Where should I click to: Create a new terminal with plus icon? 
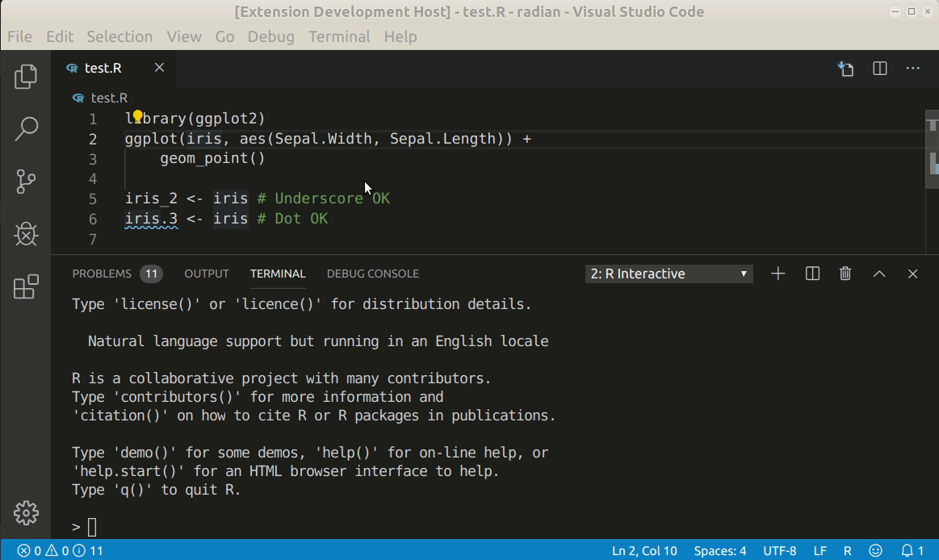778,274
